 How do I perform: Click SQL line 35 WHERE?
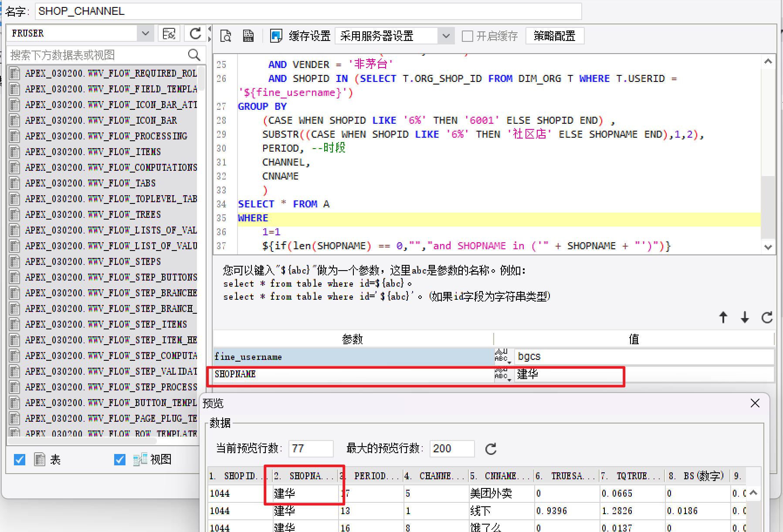pyautogui.click(x=253, y=218)
